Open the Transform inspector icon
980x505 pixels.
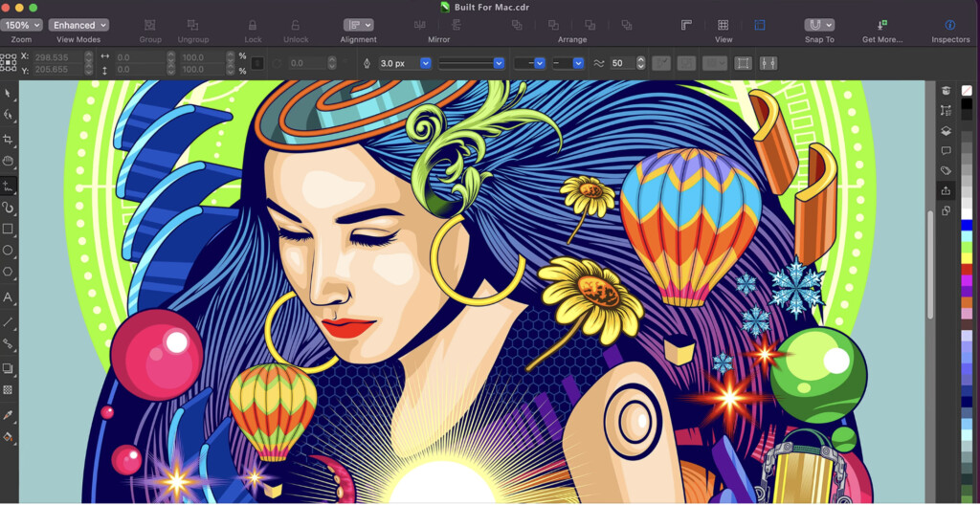point(946,111)
